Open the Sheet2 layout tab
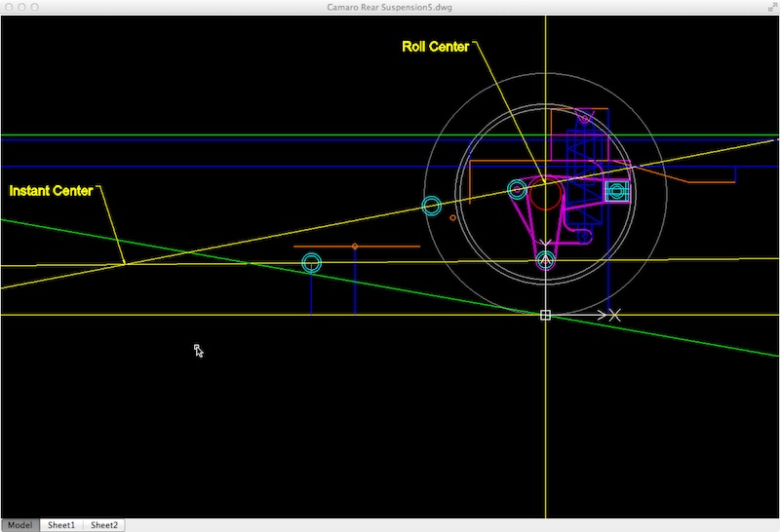The width and height of the screenshot is (780, 532). (103, 525)
